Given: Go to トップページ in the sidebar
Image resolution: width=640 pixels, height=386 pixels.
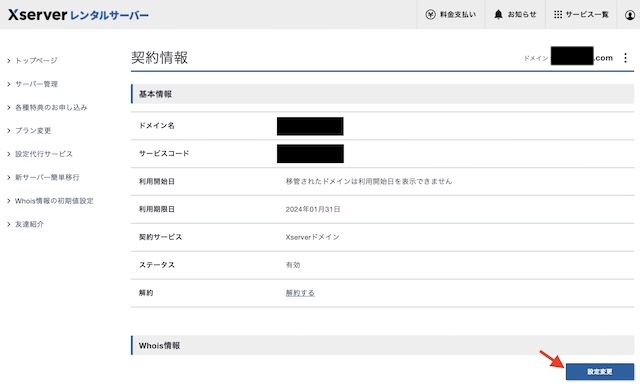Looking at the screenshot, I should [x=36, y=61].
